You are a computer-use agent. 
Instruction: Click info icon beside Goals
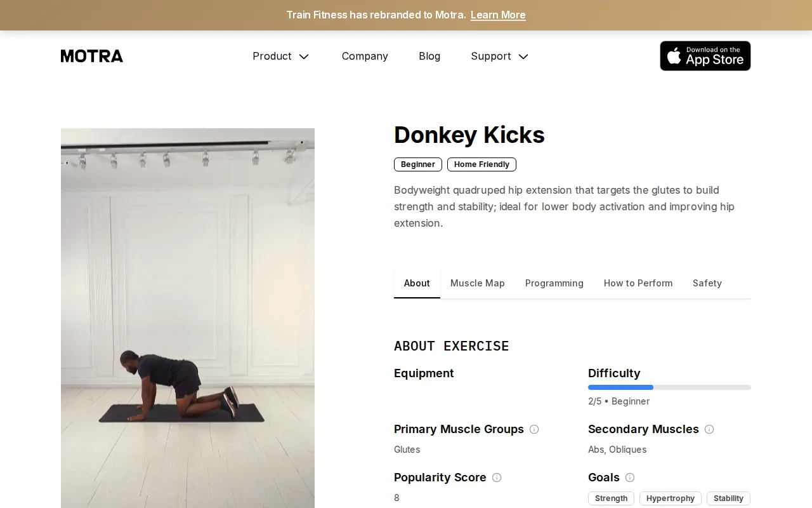630,478
